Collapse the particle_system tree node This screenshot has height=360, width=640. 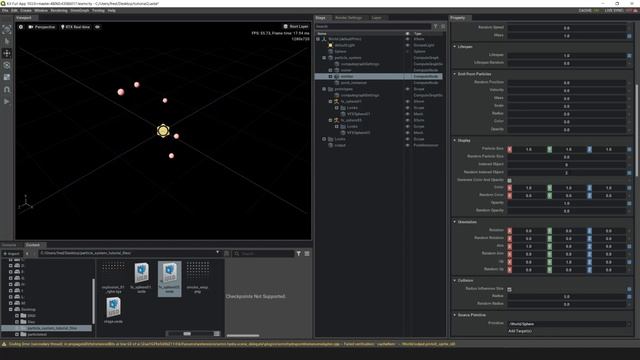point(324,58)
